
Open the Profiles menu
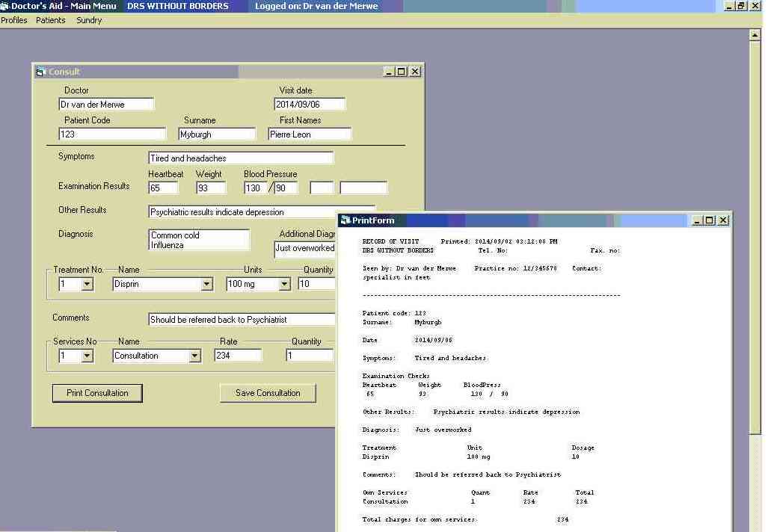(x=14, y=20)
